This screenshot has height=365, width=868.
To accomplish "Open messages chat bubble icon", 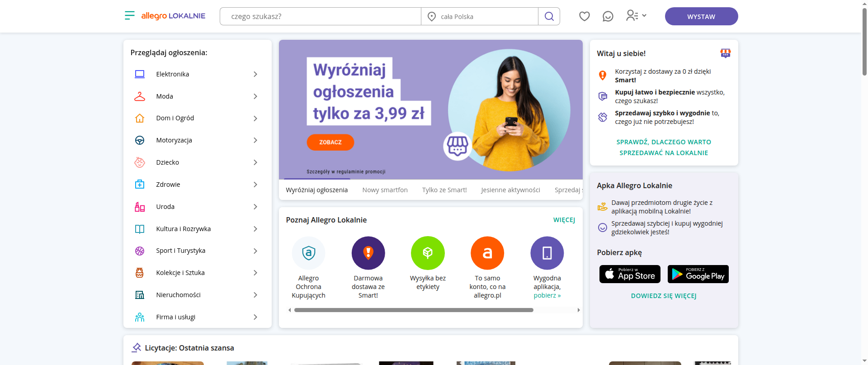I will 608,16.
